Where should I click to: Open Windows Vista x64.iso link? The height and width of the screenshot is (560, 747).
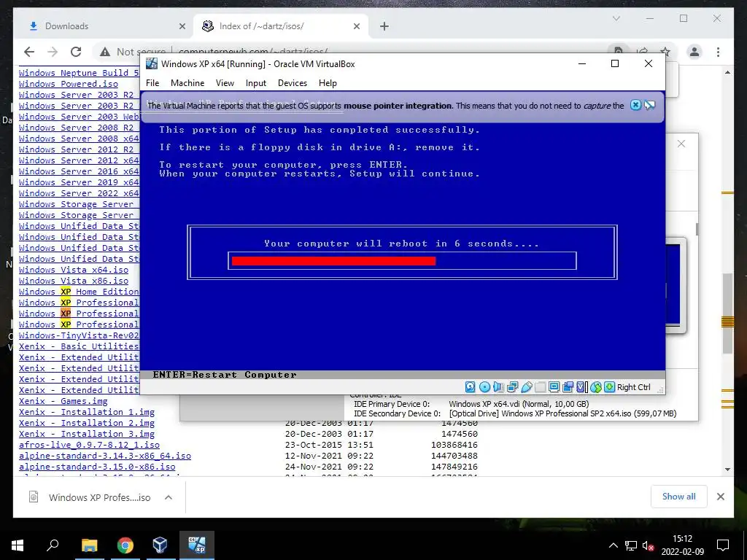74,270
